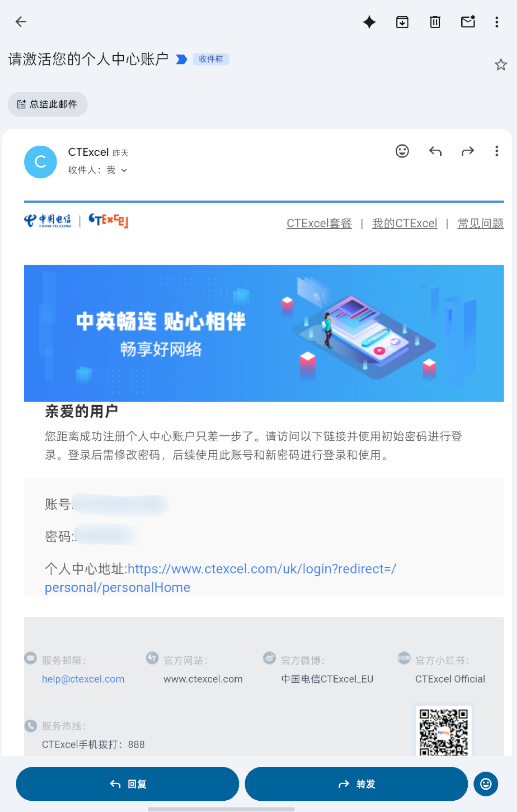517x812 pixels.
Task: Tap the 总结此邮件 summarize button
Action: 48,104
